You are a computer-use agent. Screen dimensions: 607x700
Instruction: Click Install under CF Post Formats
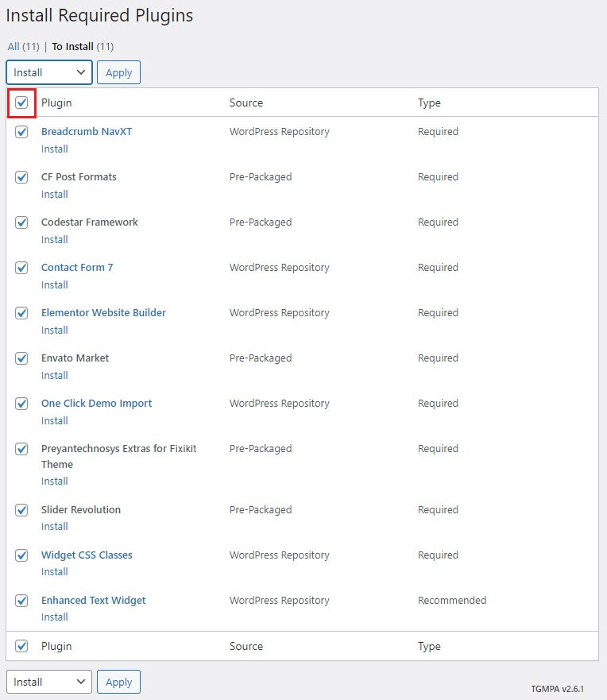[55, 194]
